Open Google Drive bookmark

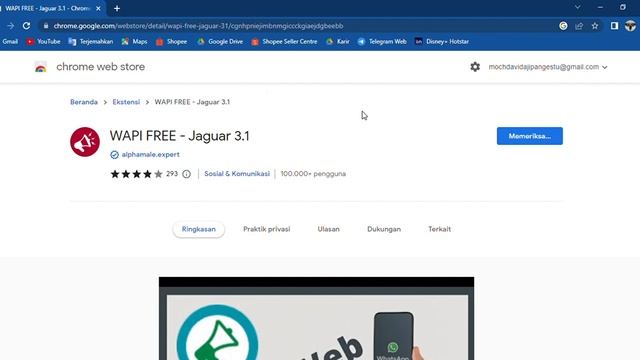click(220, 42)
